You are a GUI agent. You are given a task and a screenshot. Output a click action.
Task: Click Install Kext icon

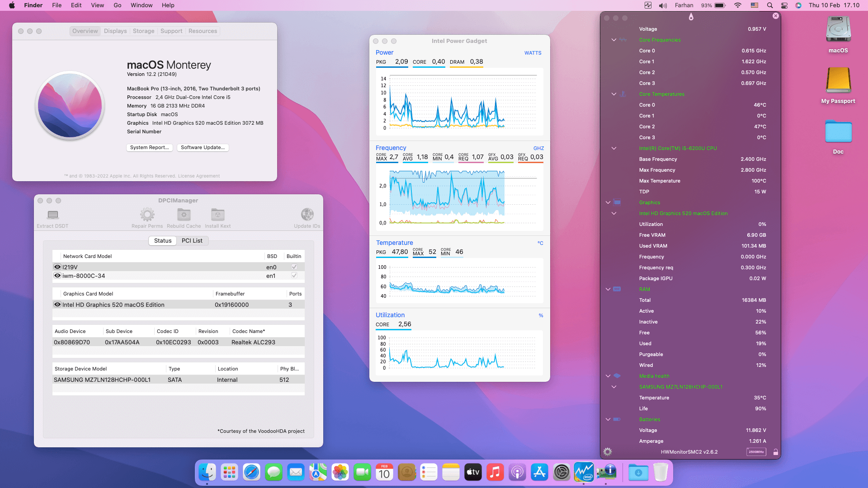coord(217,215)
